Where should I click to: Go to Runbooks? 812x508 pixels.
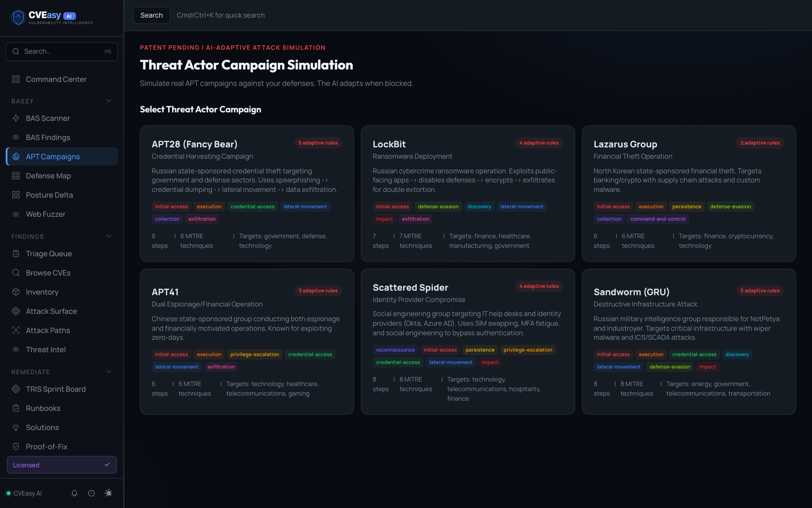(62, 408)
